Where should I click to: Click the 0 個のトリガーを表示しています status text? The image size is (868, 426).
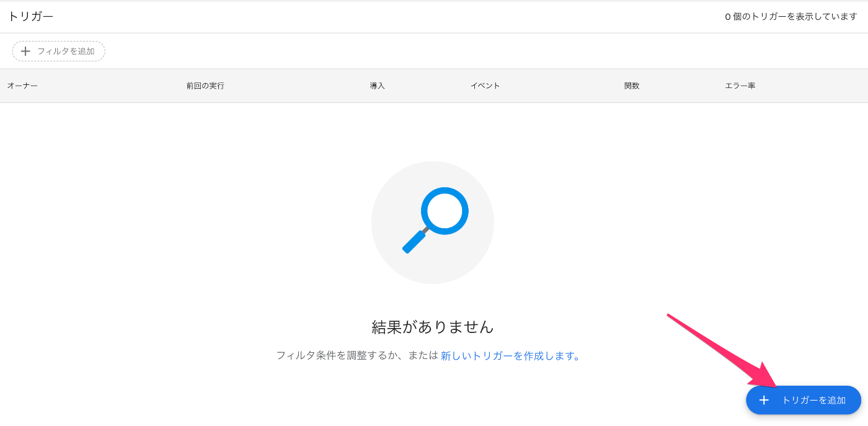[x=791, y=17]
